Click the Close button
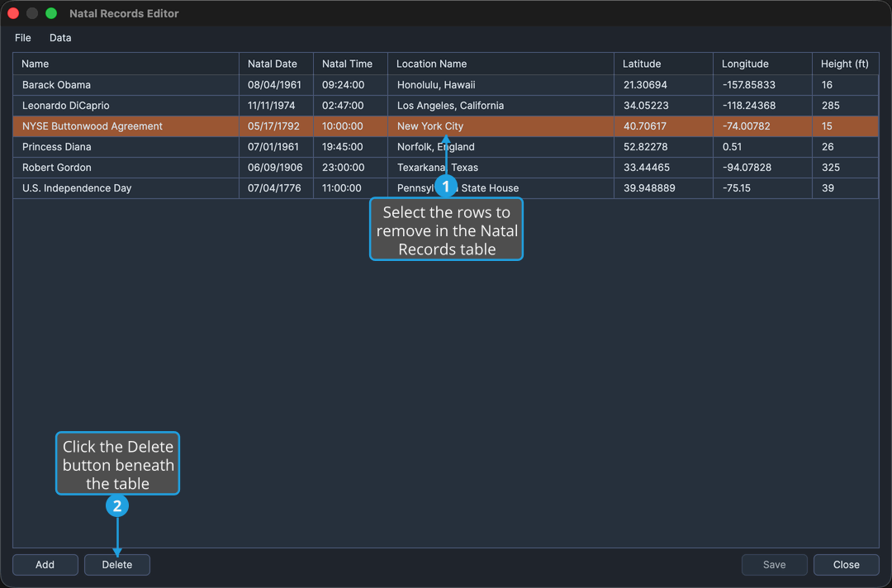This screenshot has height=588, width=892. pos(846,565)
